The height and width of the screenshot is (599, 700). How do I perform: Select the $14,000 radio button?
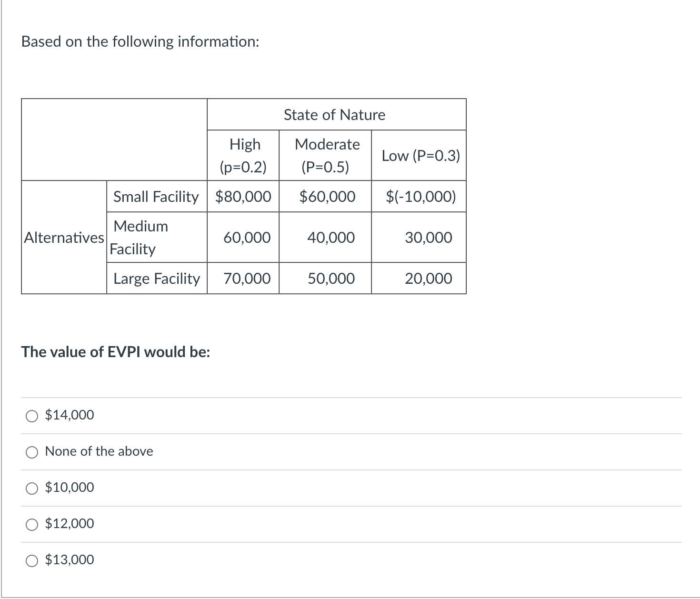pos(32,416)
